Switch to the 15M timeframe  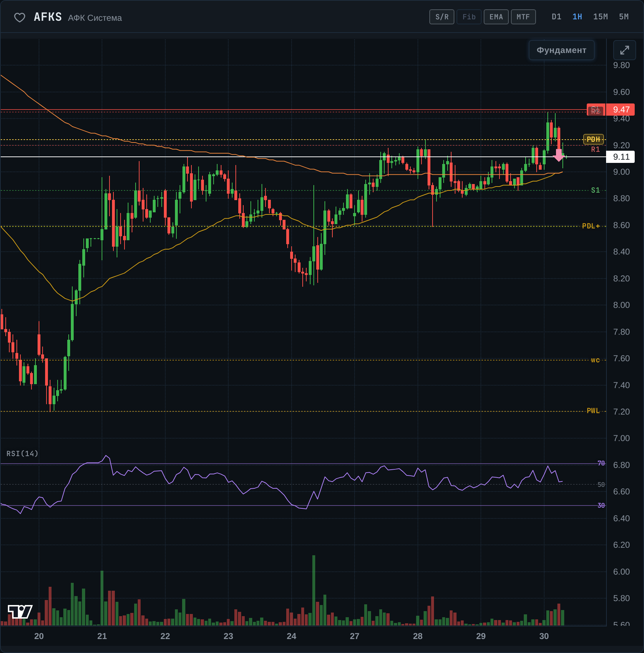[601, 17]
